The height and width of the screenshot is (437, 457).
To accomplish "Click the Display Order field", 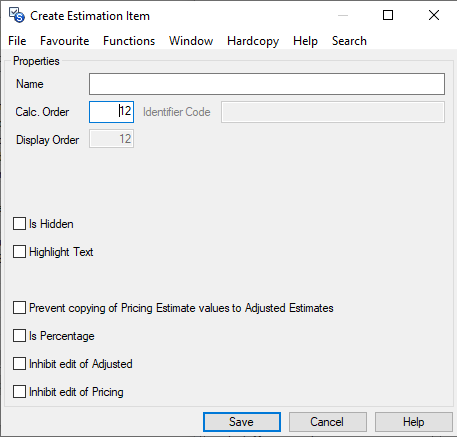I will click(111, 139).
